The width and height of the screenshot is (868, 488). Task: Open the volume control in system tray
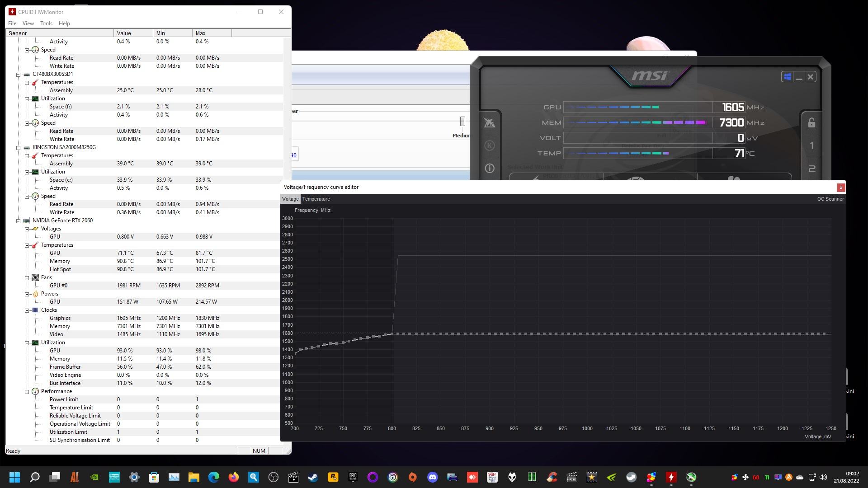pos(823,477)
